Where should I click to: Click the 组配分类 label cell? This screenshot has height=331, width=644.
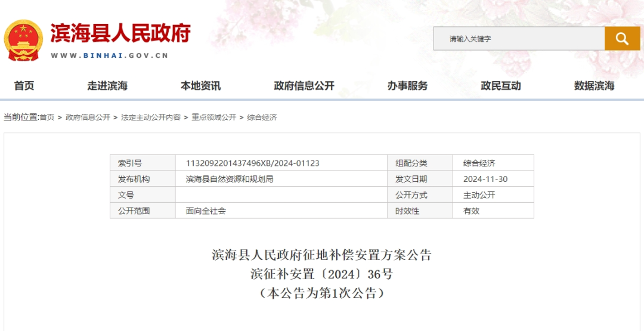click(x=420, y=163)
